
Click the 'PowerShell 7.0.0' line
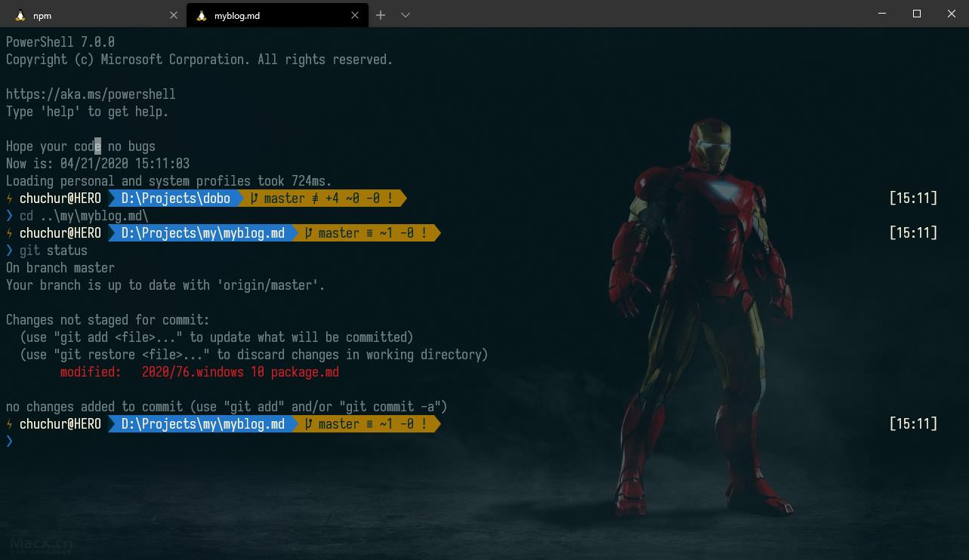click(x=60, y=42)
